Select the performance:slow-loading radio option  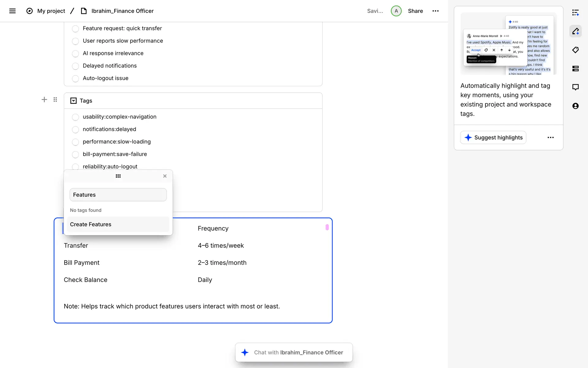tap(75, 142)
